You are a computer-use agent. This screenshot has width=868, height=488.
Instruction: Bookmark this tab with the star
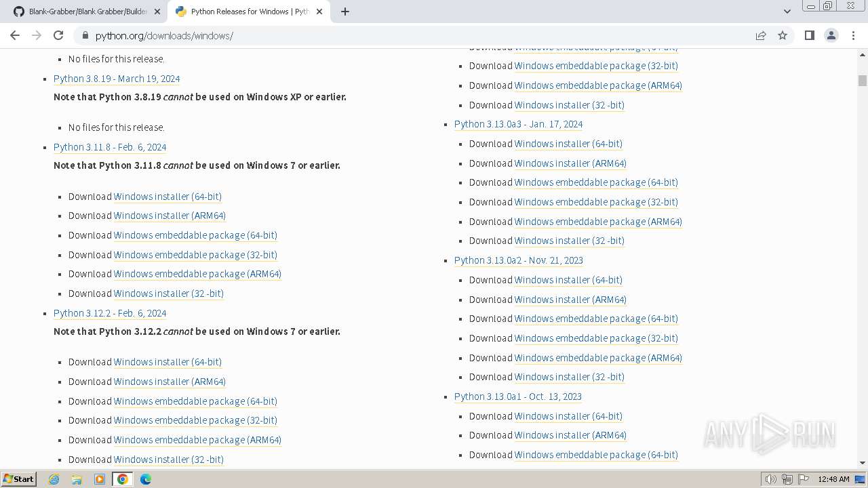783,35
